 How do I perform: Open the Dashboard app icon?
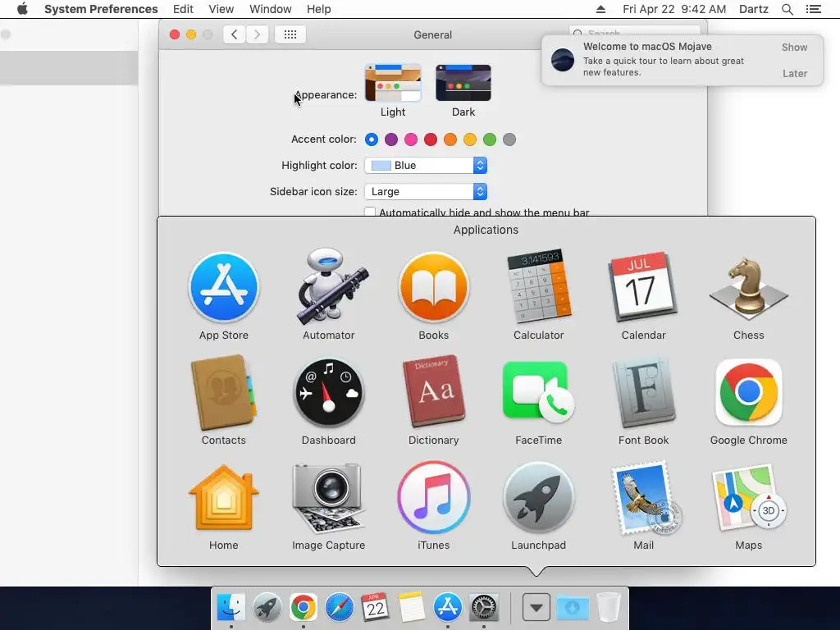tap(328, 393)
